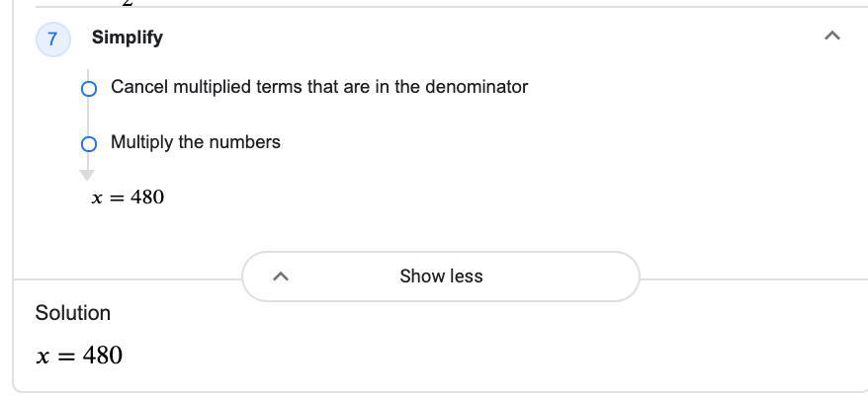Select the "Simplify" step heading
Image resolution: width=868 pixels, height=397 pixels.
click(128, 38)
